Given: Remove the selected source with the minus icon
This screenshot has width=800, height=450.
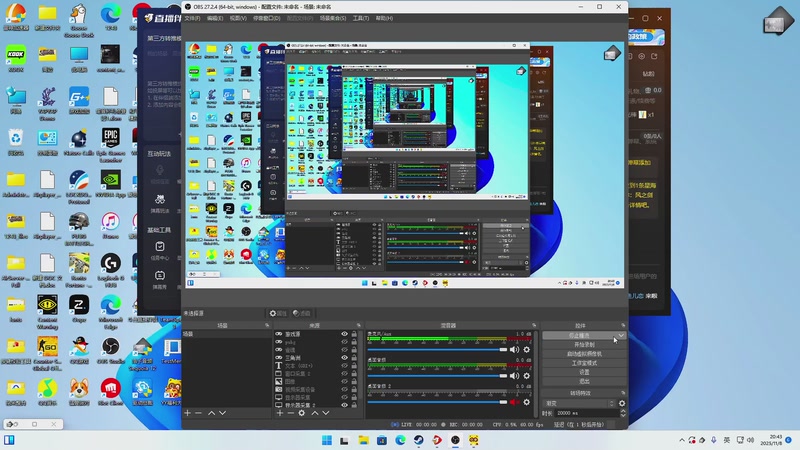Looking at the screenshot, I should 290,413.
